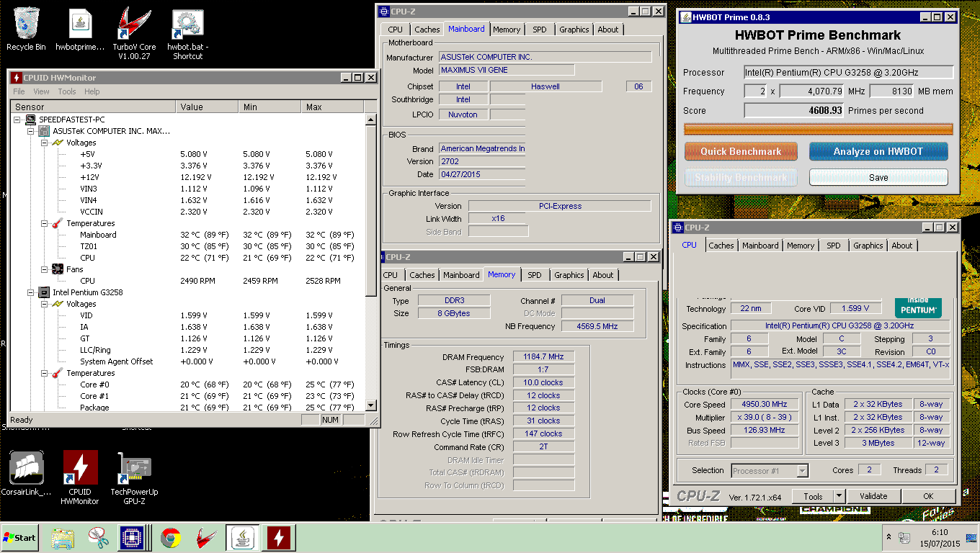Switch to the CPU-Z taskbar icon
The image size is (980, 553).
click(x=133, y=538)
